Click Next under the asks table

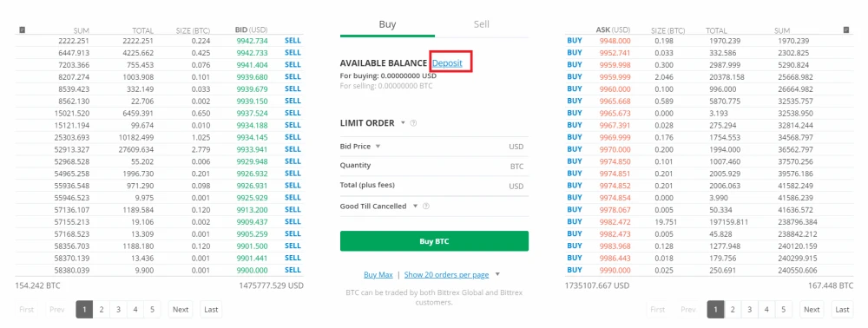pos(812,310)
